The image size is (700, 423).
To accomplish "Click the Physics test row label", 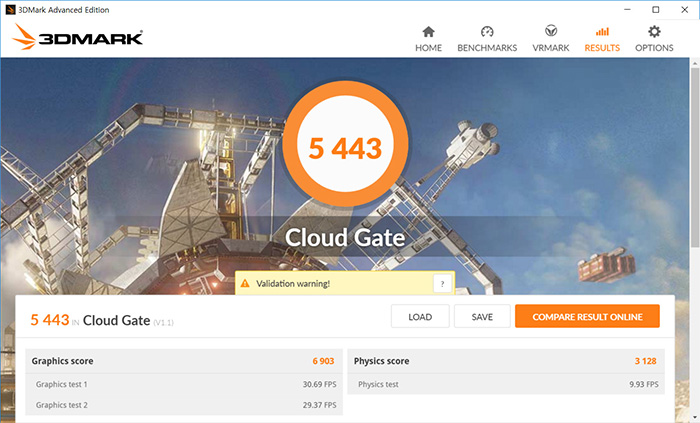I will click(378, 384).
